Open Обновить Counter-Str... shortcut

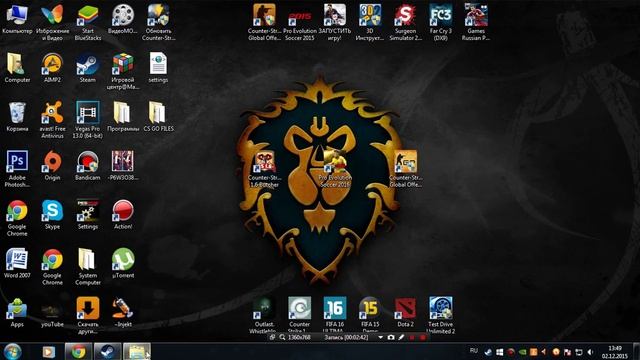tap(158, 22)
